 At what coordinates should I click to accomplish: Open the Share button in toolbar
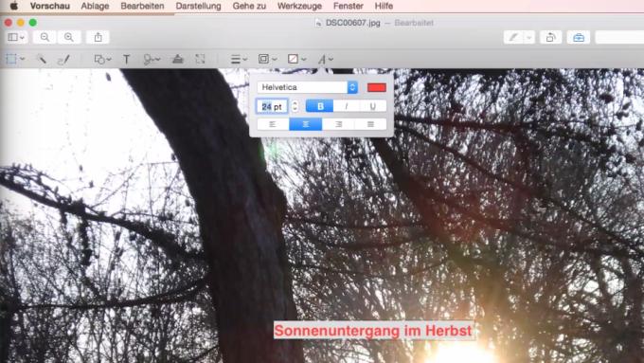click(98, 37)
